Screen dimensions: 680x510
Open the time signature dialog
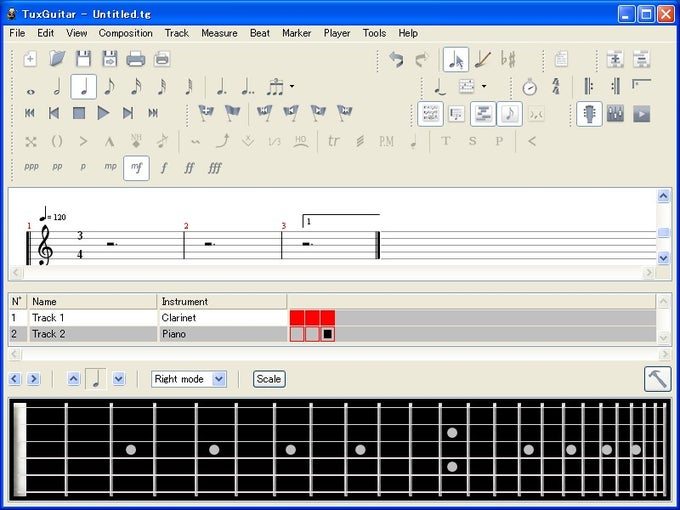(556, 86)
